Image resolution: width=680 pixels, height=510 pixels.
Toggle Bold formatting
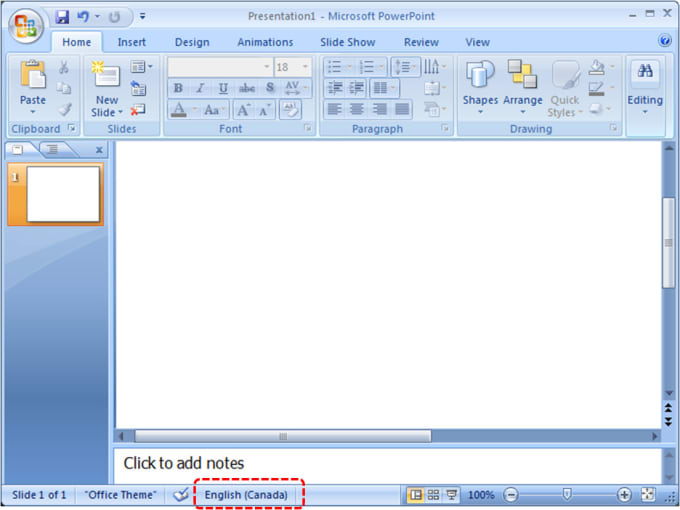pos(178,88)
